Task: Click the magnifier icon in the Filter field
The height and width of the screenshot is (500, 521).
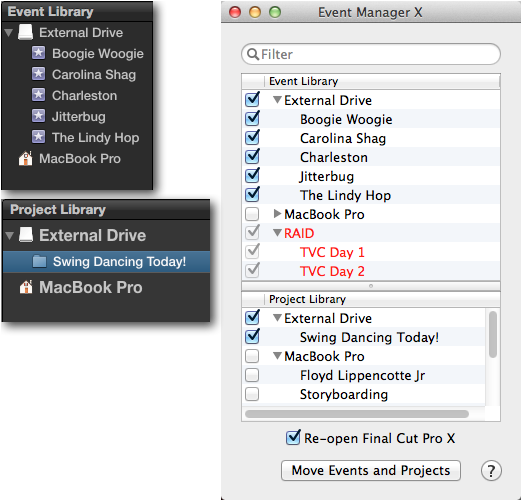Action: pos(253,54)
